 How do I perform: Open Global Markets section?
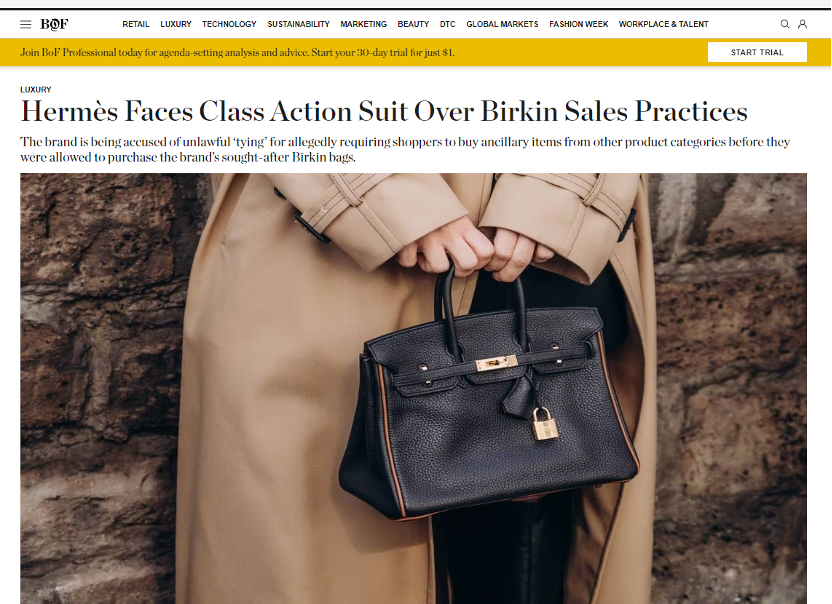coord(502,24)
